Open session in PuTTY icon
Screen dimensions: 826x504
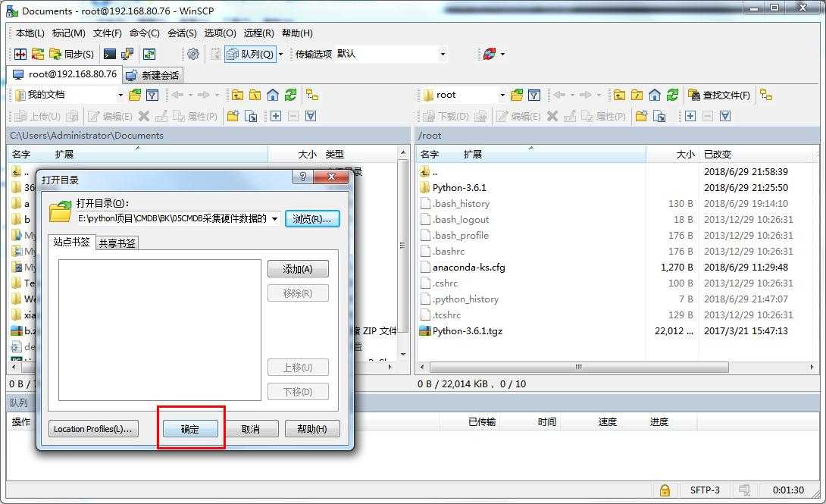[x=127, y=54]
